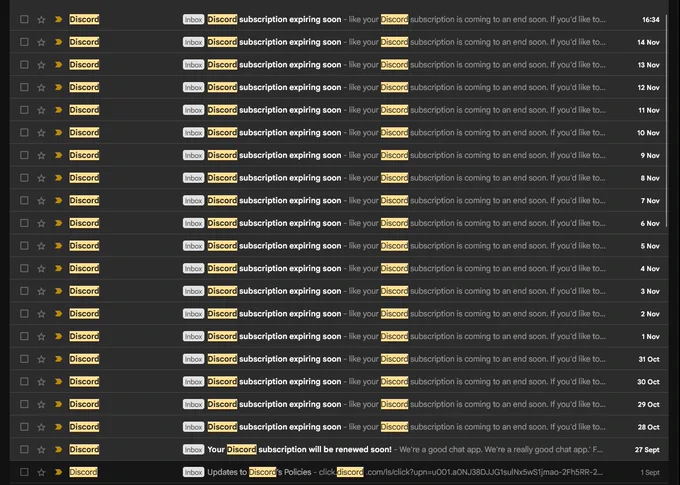This screenshot has width=680, height=485.
Task: Star the Discord email dated 10 Nov
Action: [41, 133]
